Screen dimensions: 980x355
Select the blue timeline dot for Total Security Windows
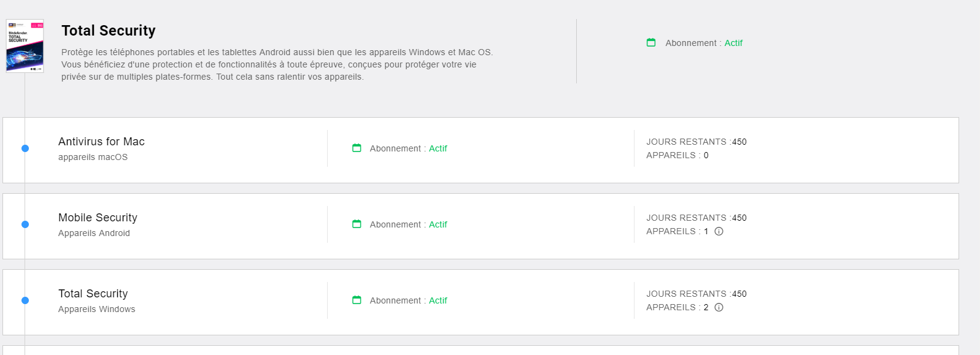point(25,300)
